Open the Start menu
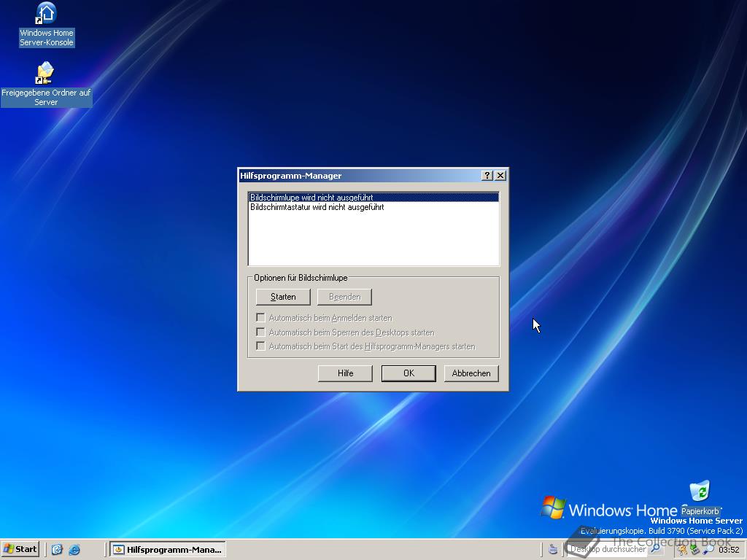The width and height of the screenshot is (747, 560). pyautogui.click(x=20, y=549)
